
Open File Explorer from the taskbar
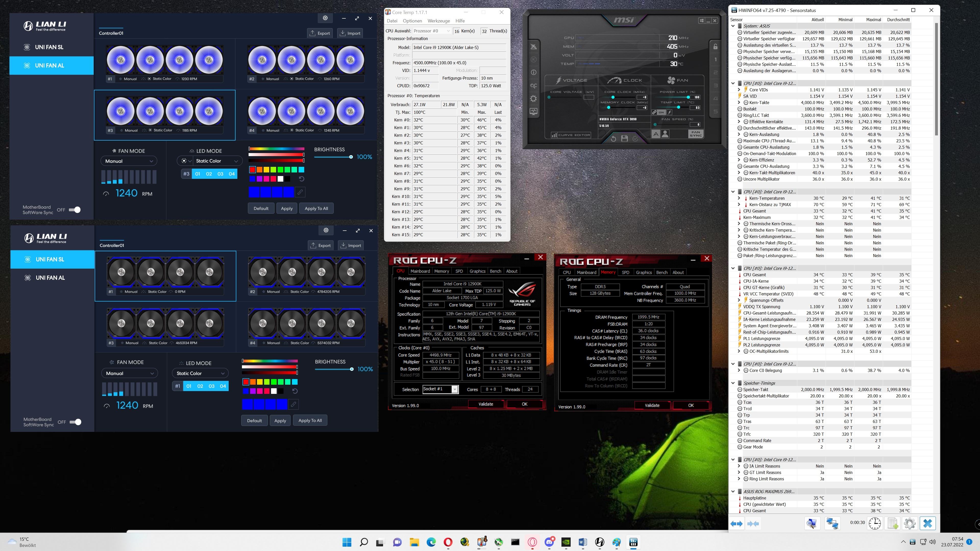point(414,542)
